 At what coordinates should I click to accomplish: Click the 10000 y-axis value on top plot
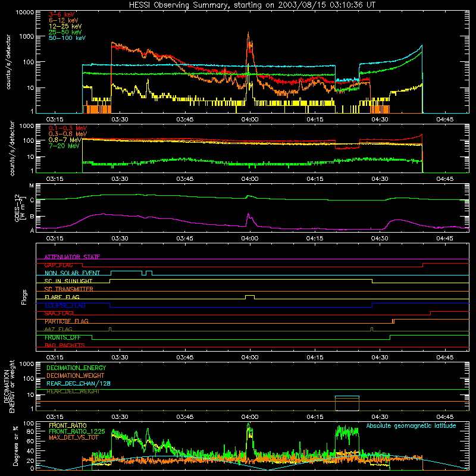(25, 12)
